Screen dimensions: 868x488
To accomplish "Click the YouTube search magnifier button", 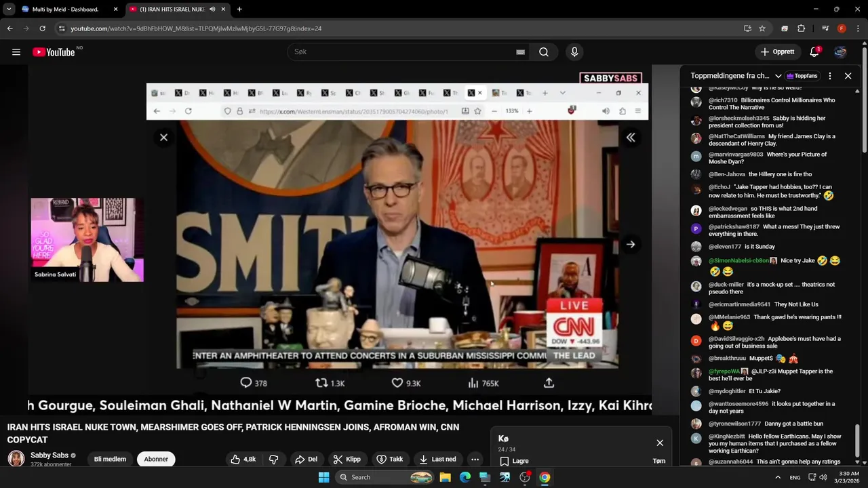I will (544, 52).
